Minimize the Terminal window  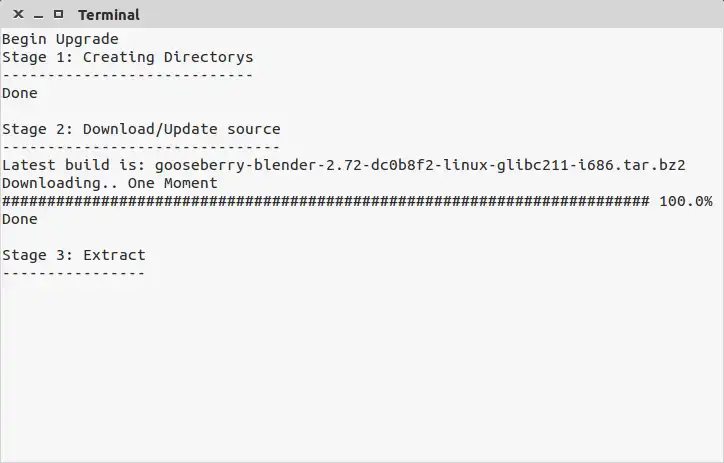pyautogui.click(x=38, y=14)
